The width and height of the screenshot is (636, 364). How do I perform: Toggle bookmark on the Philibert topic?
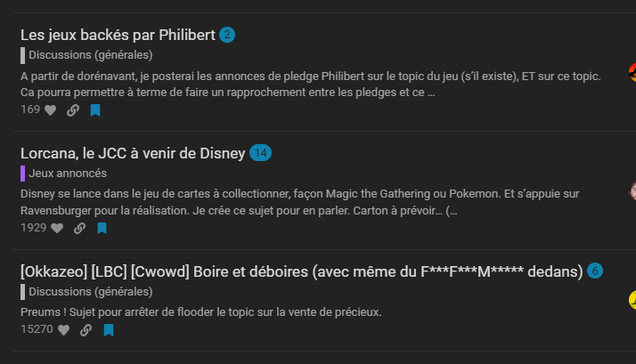(x=95, y=110)
